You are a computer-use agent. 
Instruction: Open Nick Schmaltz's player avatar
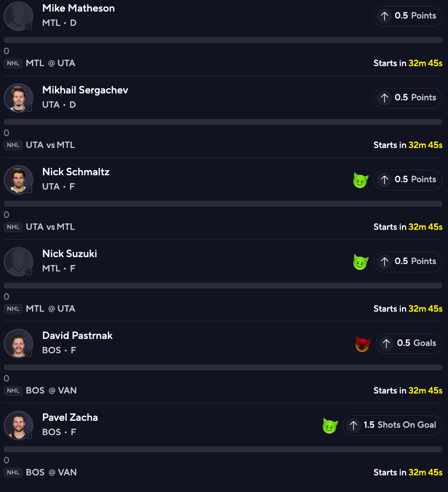pyautogui.click(x=19, y=179)
